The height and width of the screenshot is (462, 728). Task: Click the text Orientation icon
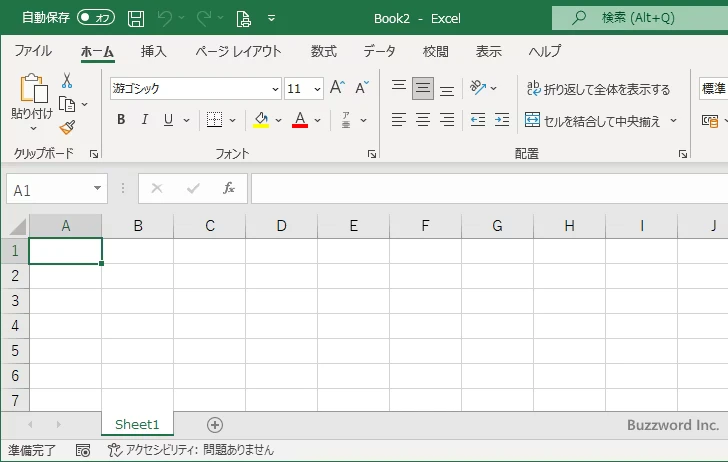(x=478, y=87)
